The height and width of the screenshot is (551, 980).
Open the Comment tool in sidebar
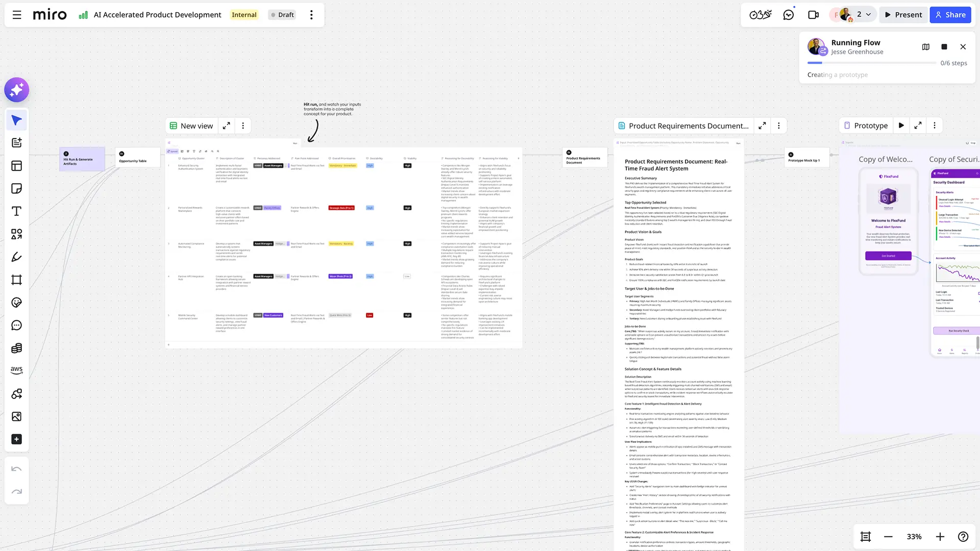[16, 325]
